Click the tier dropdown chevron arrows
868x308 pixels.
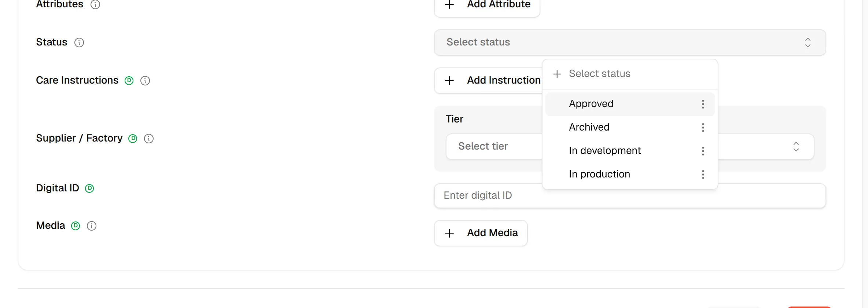796,147
